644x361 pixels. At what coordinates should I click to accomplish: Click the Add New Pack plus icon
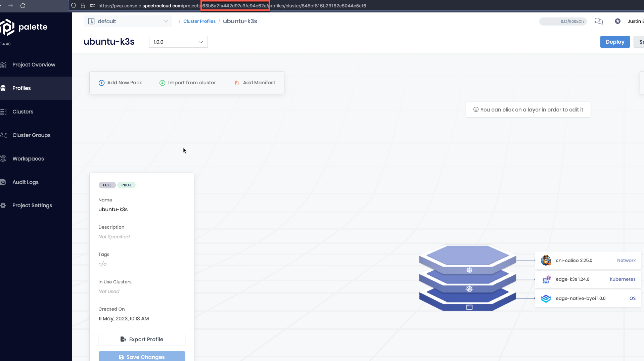(101, 83)
